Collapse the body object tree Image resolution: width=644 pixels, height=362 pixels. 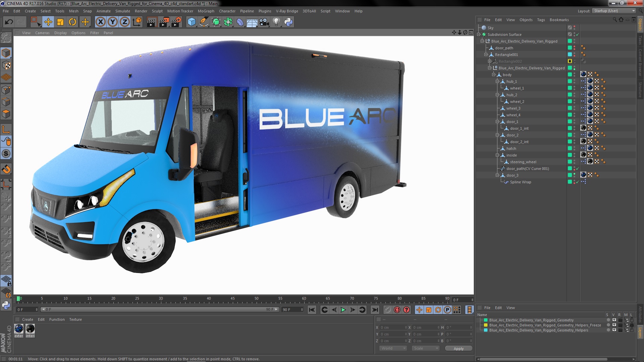pyautogui.click(x=493, y=75)
